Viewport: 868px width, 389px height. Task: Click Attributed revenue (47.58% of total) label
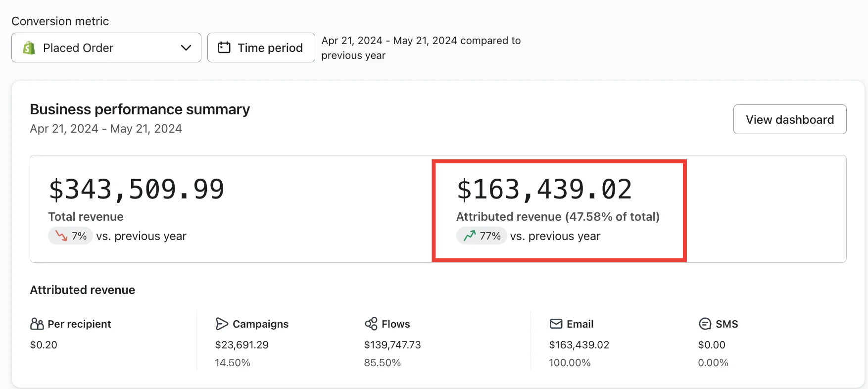click(x=558, y=217)
